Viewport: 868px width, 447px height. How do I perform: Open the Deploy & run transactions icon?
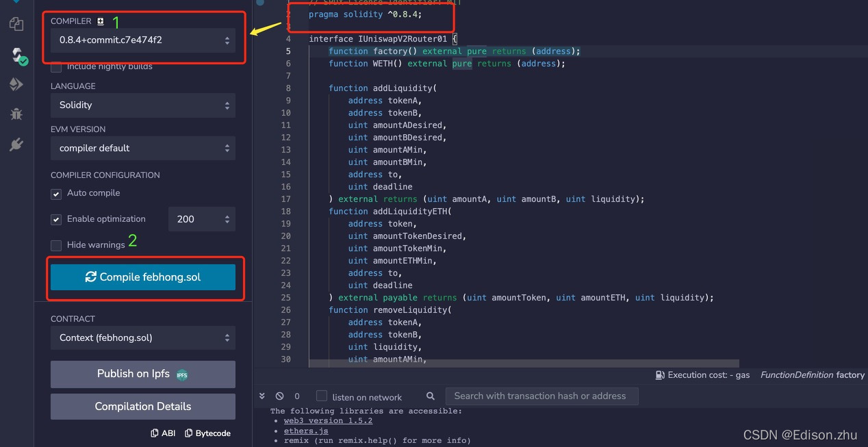[16, 84]
